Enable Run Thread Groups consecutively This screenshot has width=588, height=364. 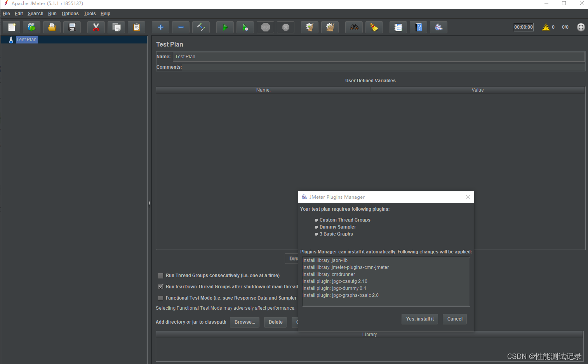coord(160,275)
